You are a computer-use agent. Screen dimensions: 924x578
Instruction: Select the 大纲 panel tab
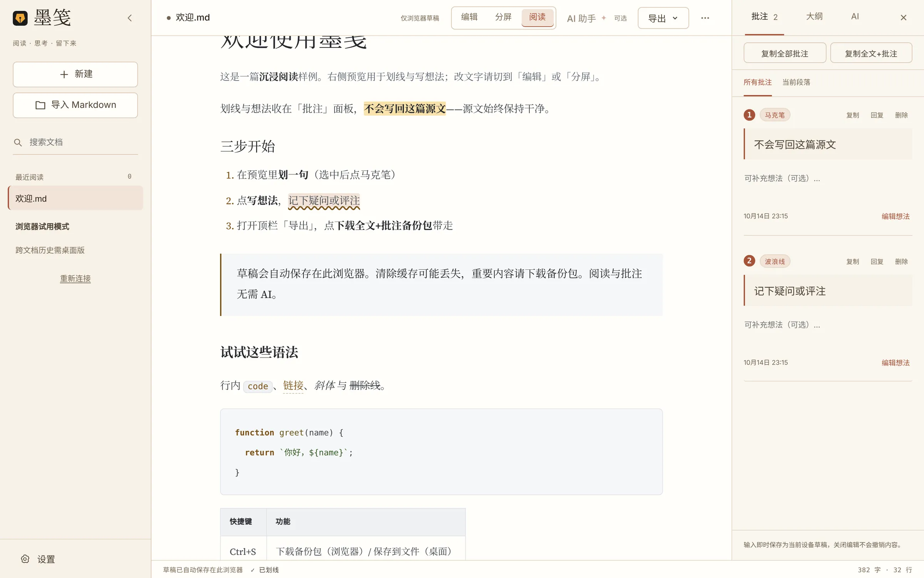tap(814, 17)
